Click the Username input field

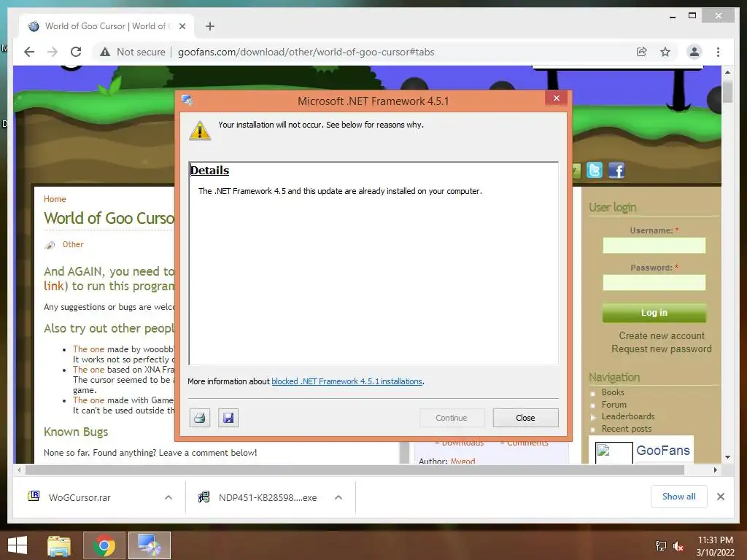[x=654, y=246]
